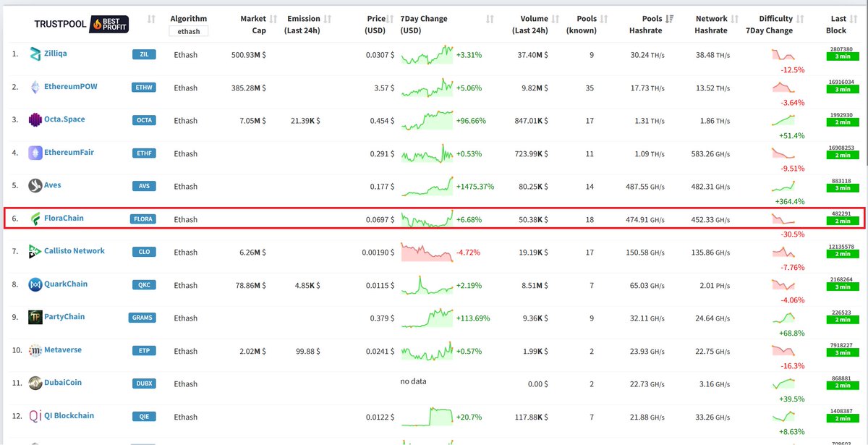The height and width of the screenshot is (445, 868).
Task: Open the Aves coin page link
Action: pyautogui.click(x=53, y=185)
